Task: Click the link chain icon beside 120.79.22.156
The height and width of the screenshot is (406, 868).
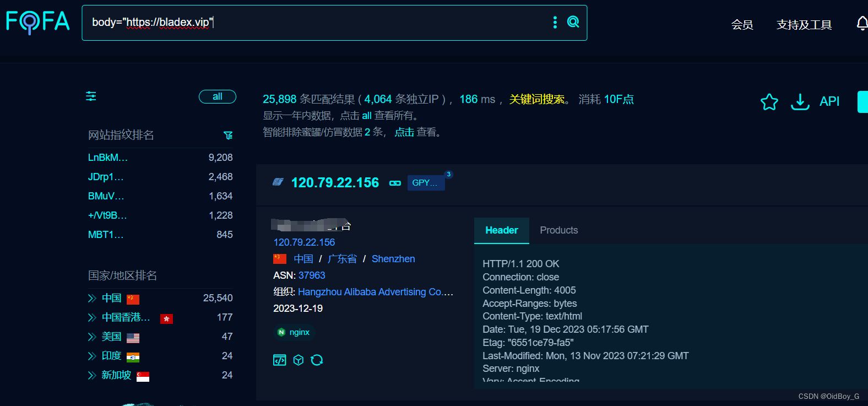Action: [395, 183]
